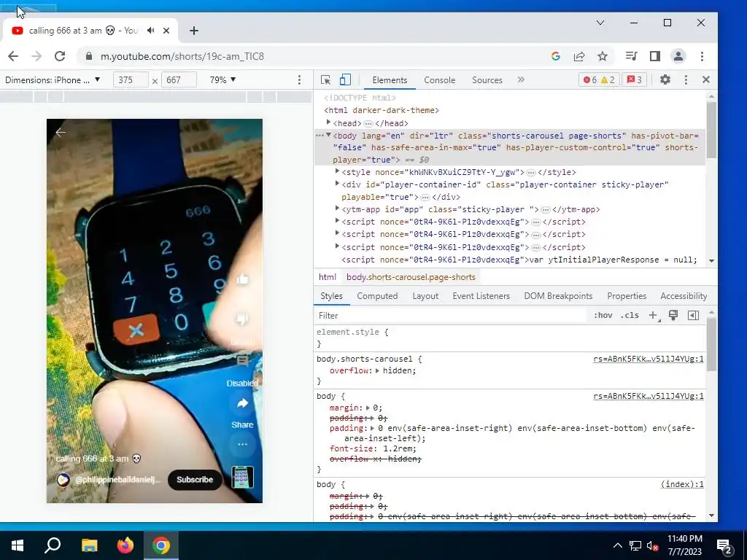This screenshot has height=560, width=747.
Task: Toggle the :hov element state panel
Action: pyautogui.click(x=603, y=315)
